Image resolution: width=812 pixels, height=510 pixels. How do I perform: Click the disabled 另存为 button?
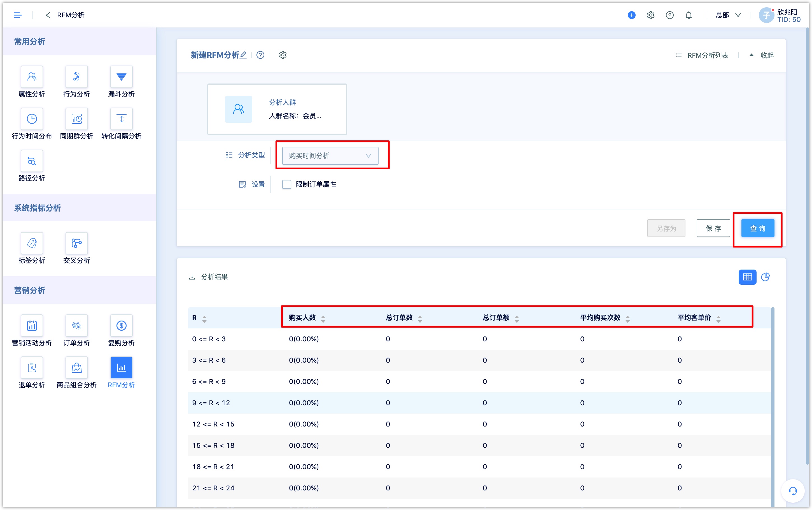[666, 228]
